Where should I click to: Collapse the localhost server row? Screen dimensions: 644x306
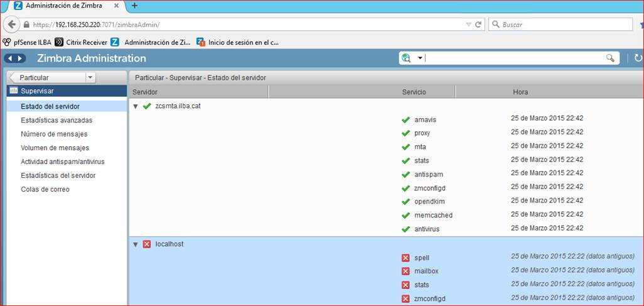[x=135, y=244]
